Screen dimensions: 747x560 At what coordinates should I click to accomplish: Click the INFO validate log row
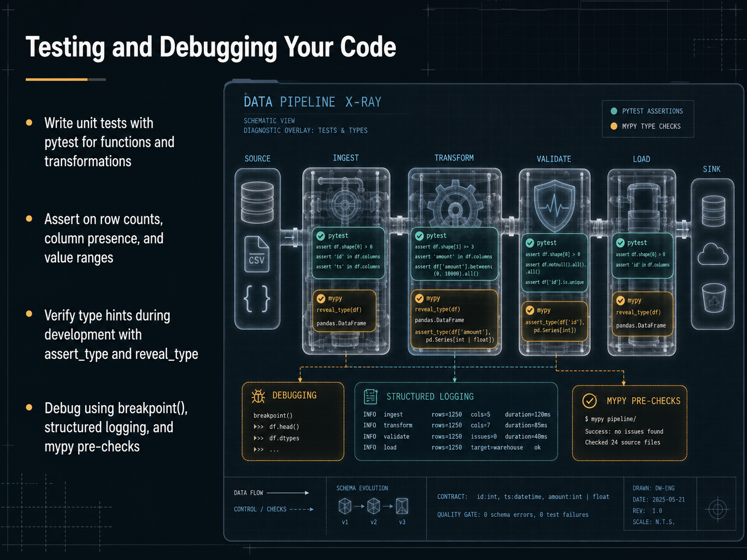tap(456, 437)
